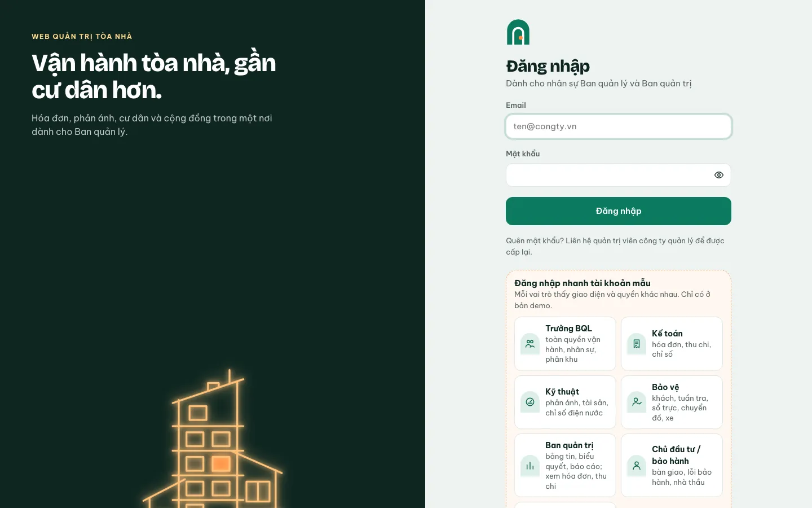Screen dimensions: 812x508
Task: Click the Trưởng BQL people icon
Action: coord(530,343)
